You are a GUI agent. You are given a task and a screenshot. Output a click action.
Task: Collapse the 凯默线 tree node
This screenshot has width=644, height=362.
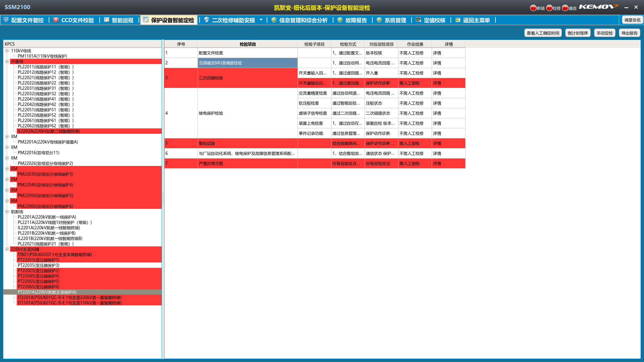point(7,212)
